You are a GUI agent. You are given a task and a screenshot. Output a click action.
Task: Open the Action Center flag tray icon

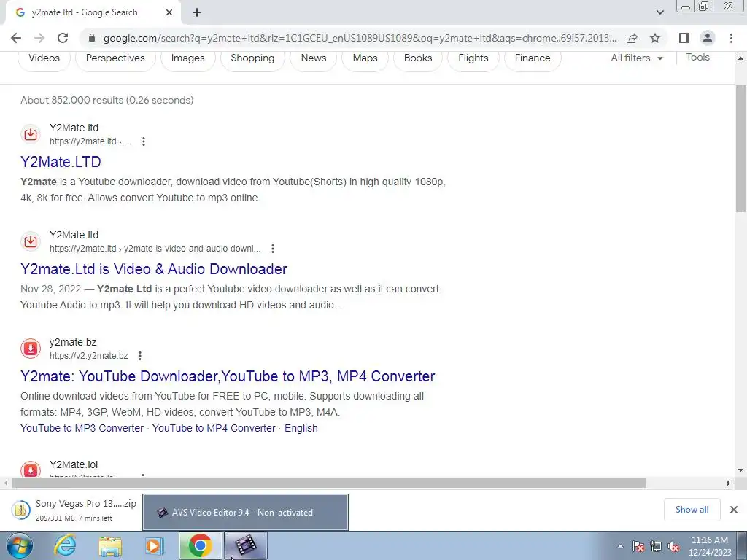pyautogui.click(x=638, y=547)
